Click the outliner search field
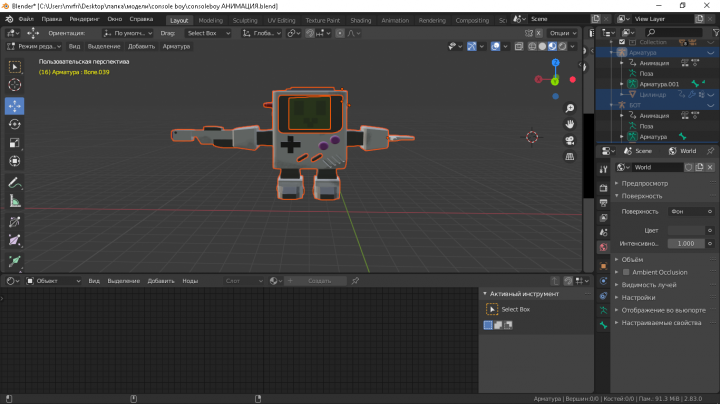The width and height of the screenshot is (720, 404). 674,33
